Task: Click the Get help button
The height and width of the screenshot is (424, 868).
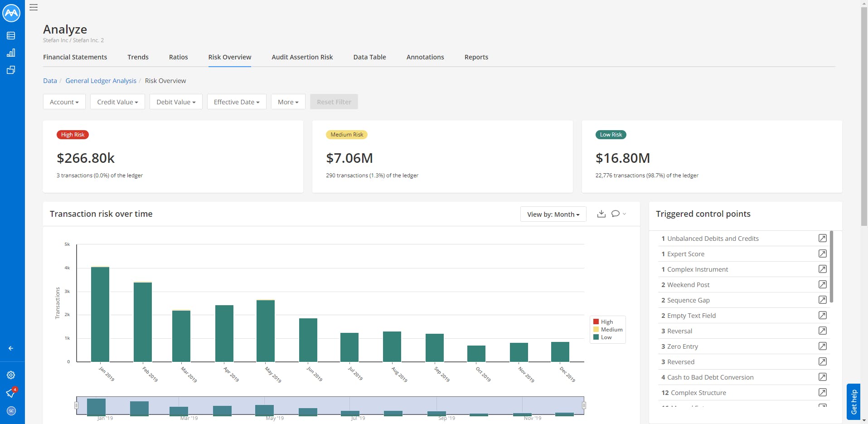Action: click(853, 402)
